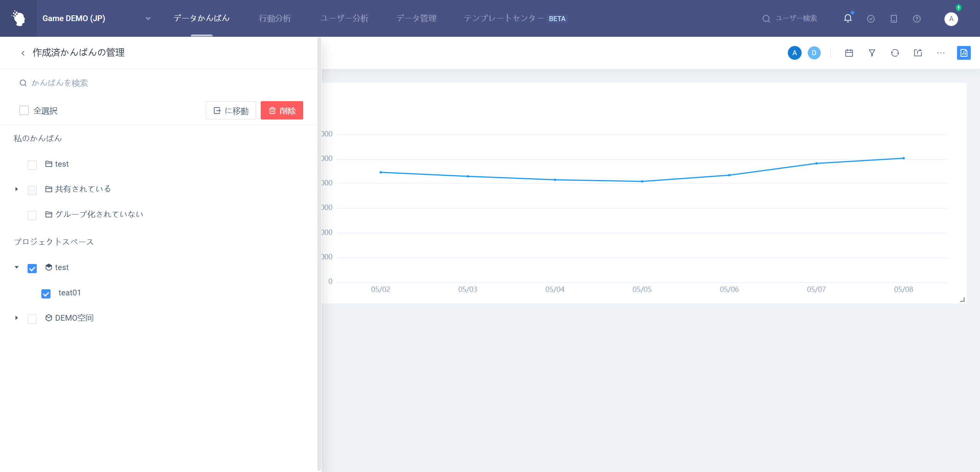Click the 05/05 data point on chart
Screen dimensions: 980x472
tap(642, 181)
